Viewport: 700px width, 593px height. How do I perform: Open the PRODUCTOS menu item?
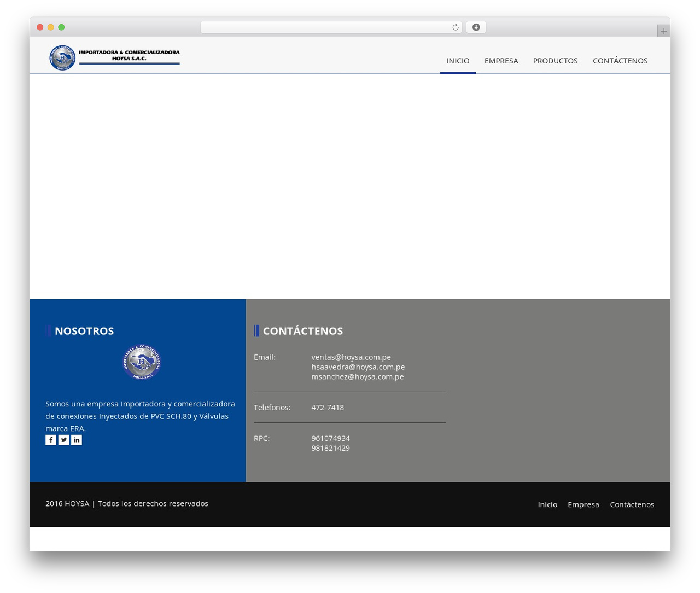[555, 61]
